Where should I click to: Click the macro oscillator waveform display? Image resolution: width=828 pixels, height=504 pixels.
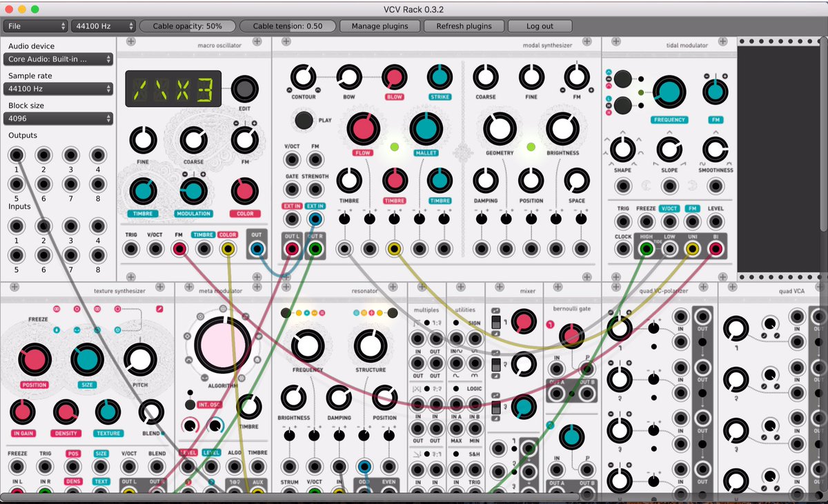173,88
